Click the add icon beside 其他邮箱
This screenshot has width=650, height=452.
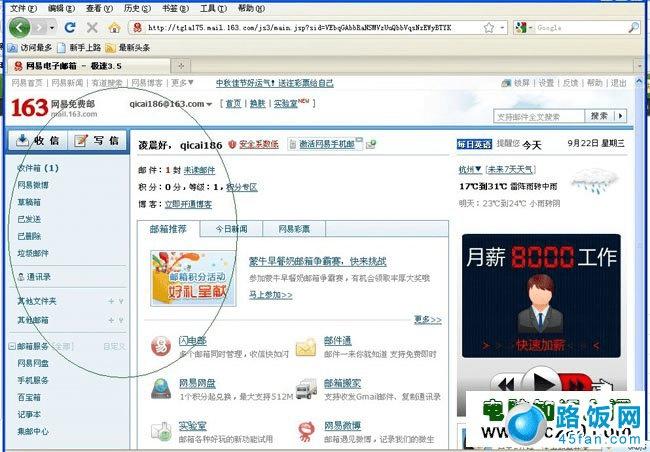click(x=111, y=320)
